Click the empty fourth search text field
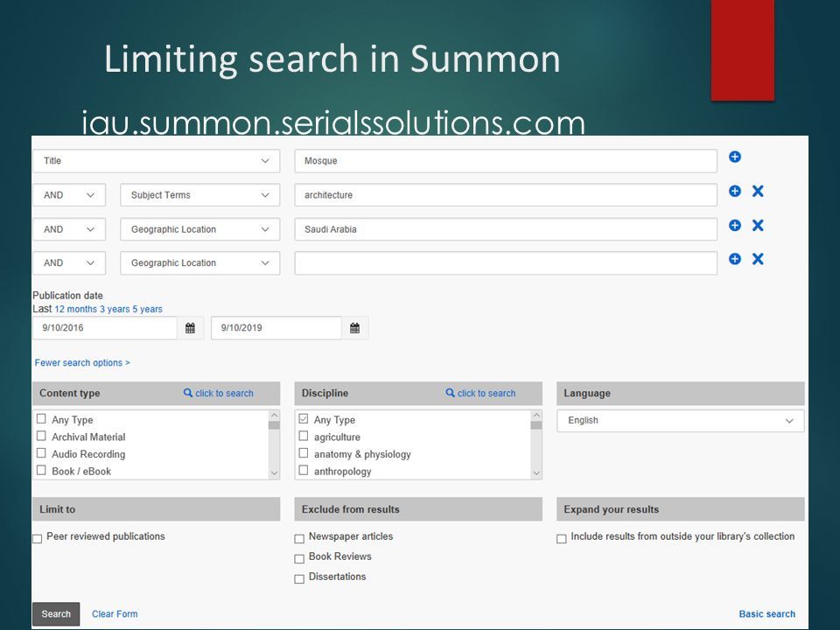The height and width of the screenshot is (630, 840). tap(506, 263)
